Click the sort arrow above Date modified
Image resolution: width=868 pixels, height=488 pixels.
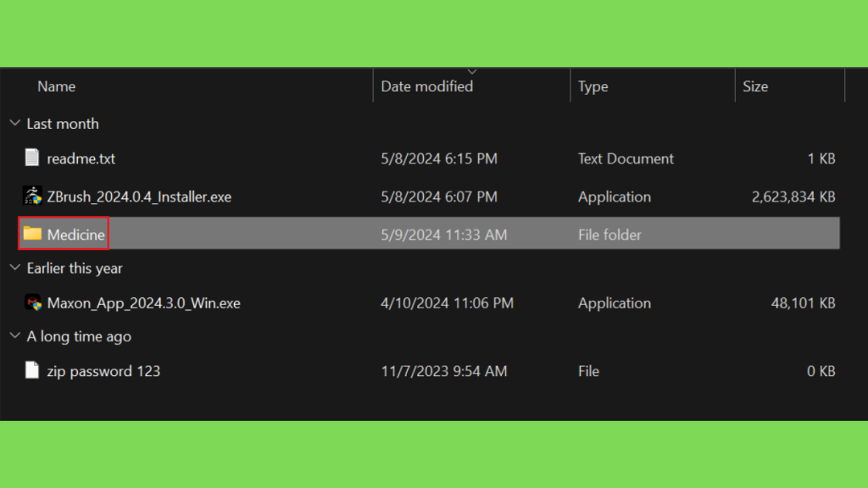[472, 72]
